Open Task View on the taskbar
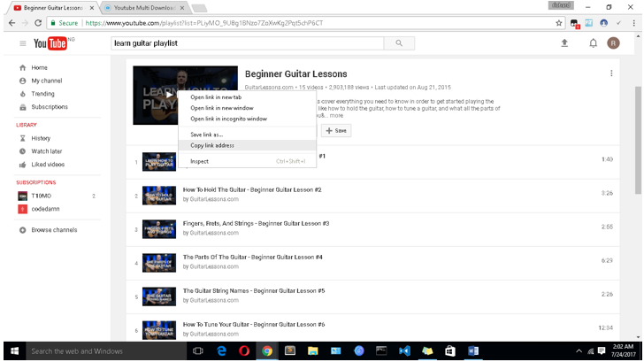 click(198, 350)
